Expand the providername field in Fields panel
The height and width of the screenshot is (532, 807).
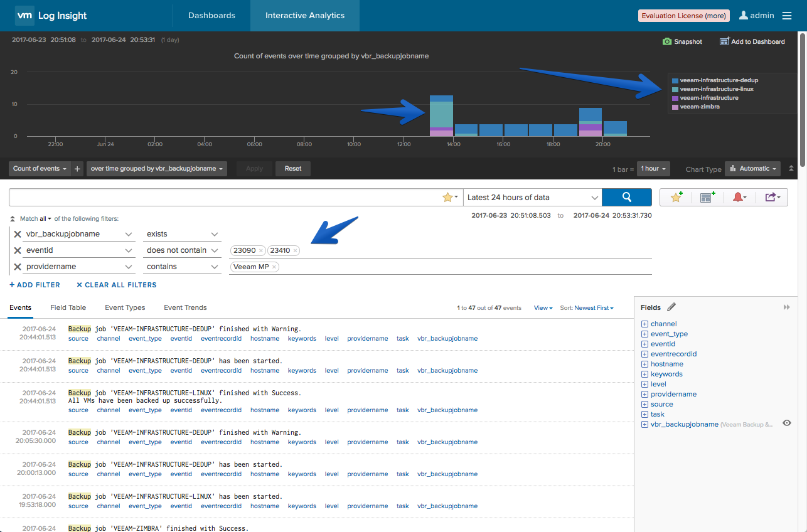tap(644, 394)
